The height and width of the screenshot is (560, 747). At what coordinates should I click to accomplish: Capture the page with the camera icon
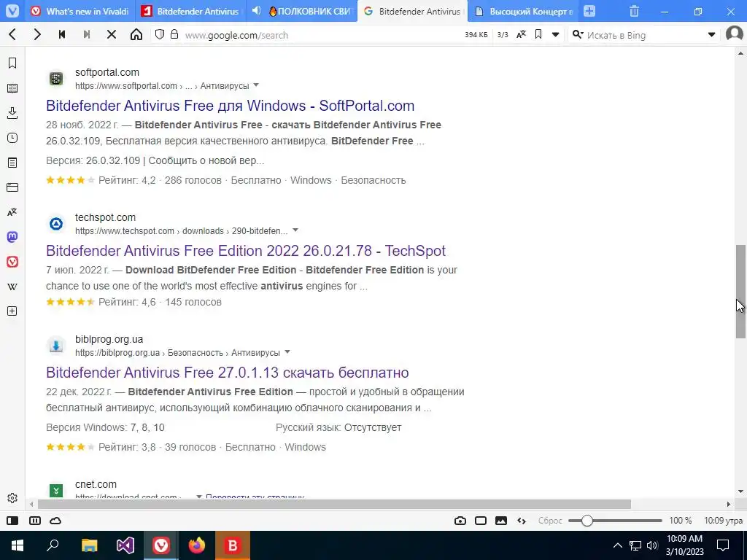pyautogui.click(x=460, y=521)
